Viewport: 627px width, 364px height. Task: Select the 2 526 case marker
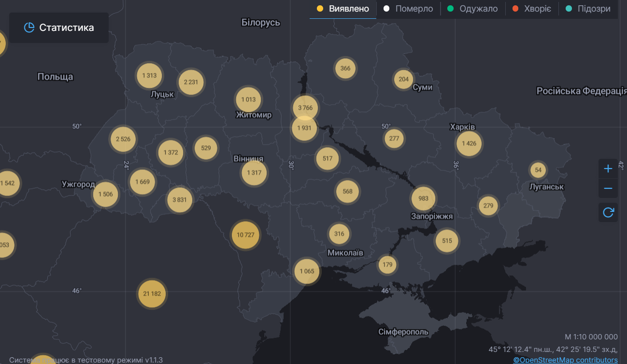tap(123, 139)
